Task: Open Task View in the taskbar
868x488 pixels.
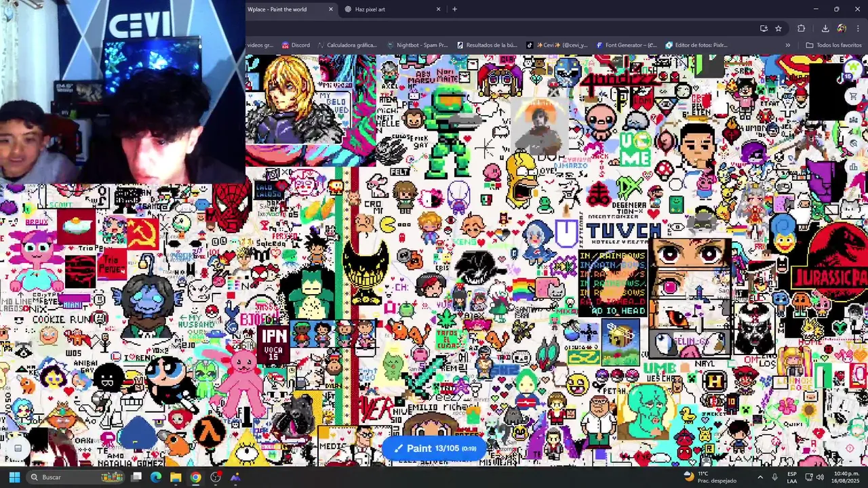Action: tap(136, 477)
